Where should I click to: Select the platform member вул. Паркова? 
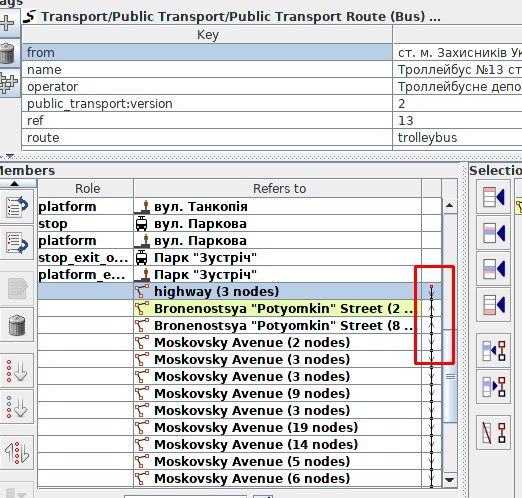point(240,240)
